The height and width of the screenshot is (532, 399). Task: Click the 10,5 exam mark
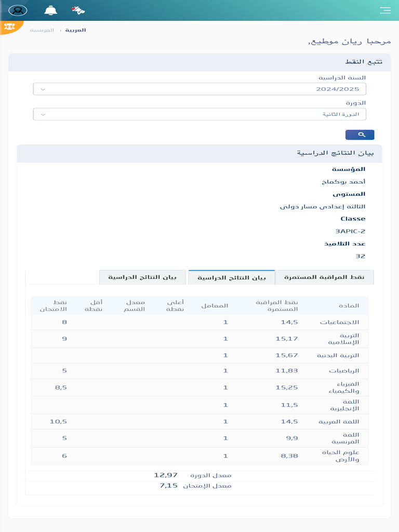pos(58,422)
